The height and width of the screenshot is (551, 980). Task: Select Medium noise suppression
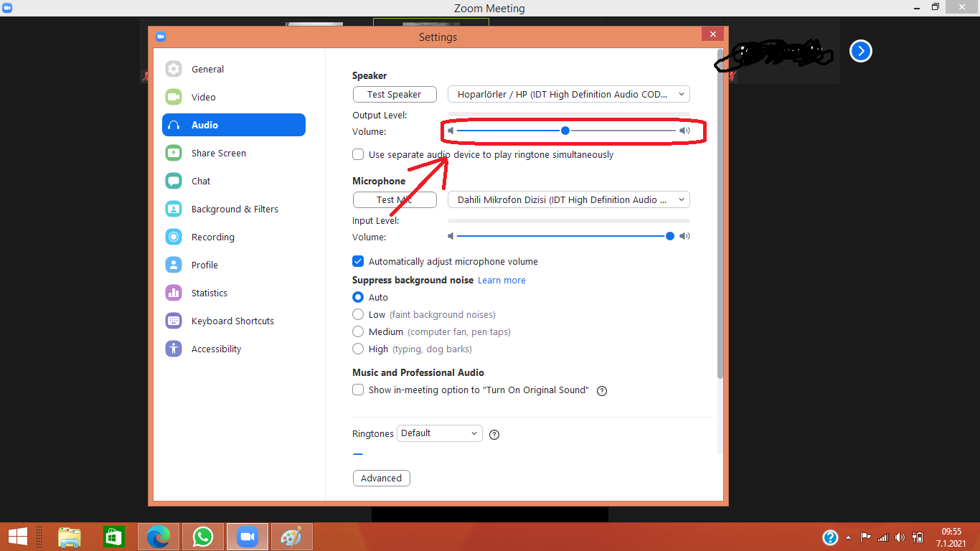358,331
